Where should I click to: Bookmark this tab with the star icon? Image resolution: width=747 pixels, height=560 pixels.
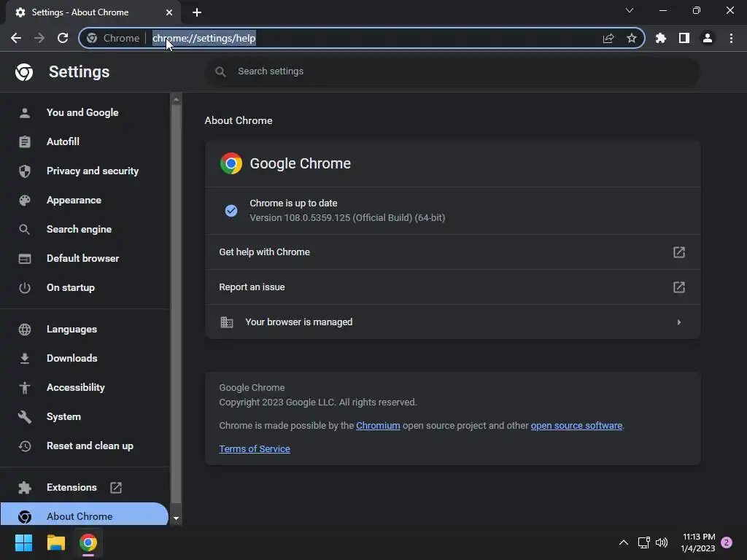[x=632, y=38]
